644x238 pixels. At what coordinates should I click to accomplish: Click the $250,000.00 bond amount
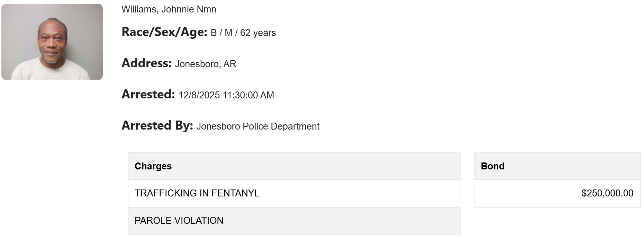(607, 193)
